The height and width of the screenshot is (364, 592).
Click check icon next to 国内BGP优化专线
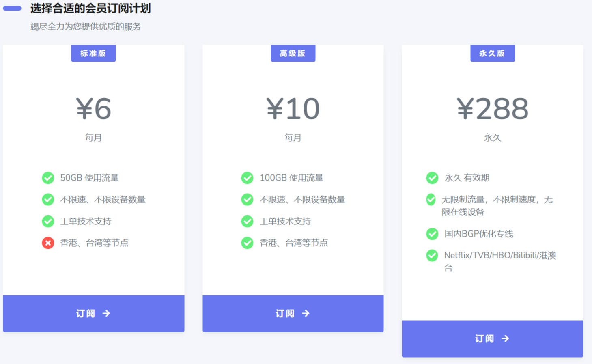(432, 234)
